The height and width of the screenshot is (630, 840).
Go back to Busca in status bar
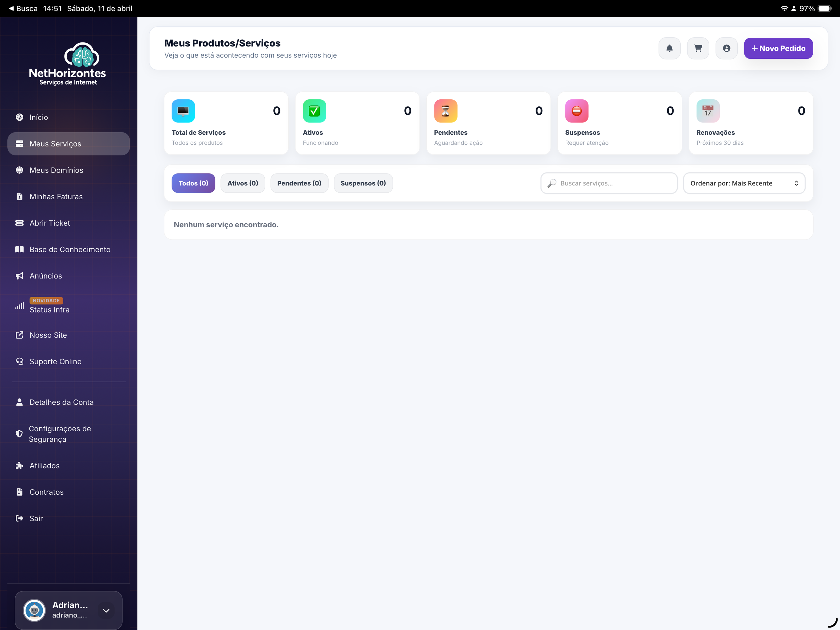23,8
